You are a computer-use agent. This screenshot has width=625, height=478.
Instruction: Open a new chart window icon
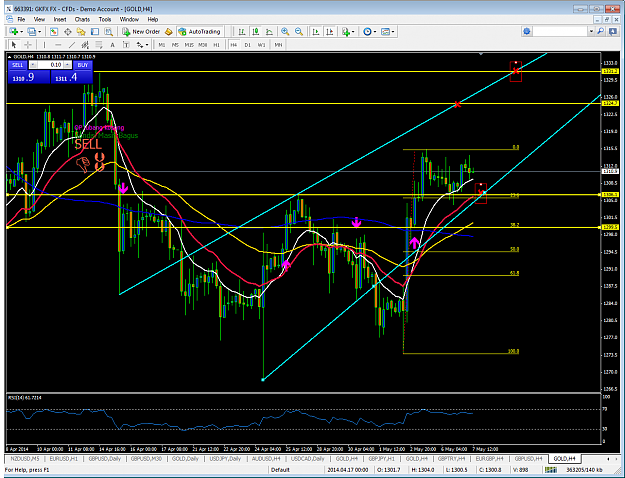tap(14, 31)
